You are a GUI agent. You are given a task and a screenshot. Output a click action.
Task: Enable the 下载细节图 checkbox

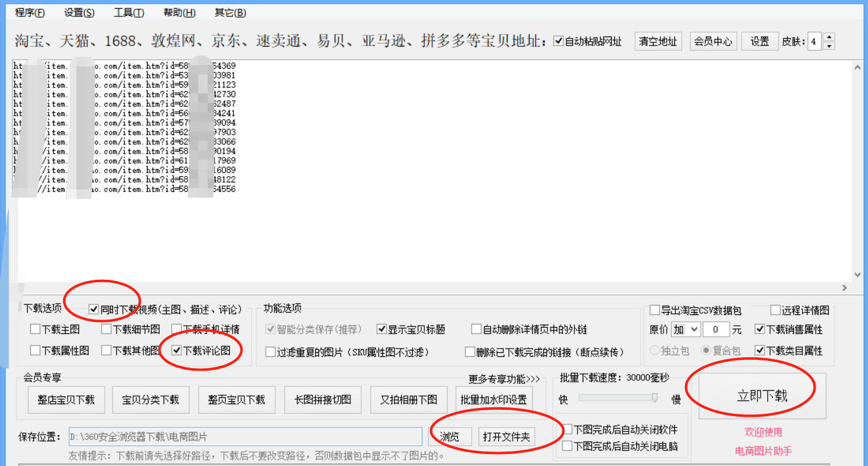(x=106, y=328)
